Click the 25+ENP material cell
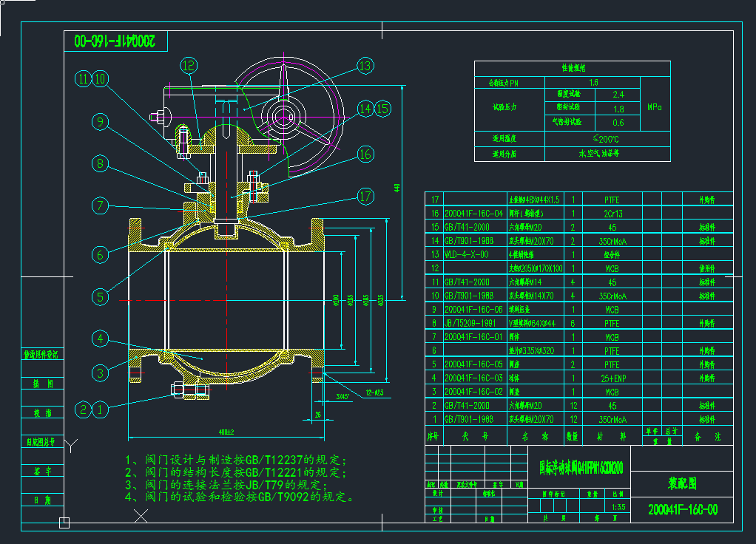Image resolution: width=756 pixels, height=544 pixels. [612, 378]
